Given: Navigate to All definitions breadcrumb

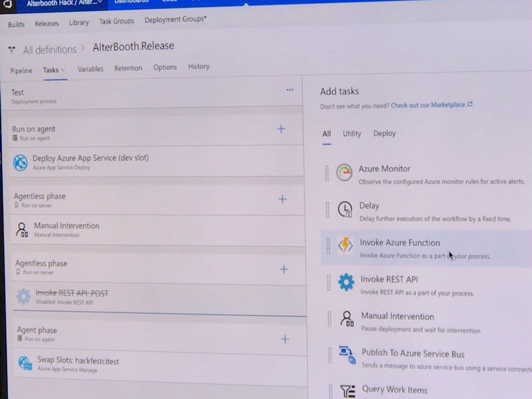Looking at the screenshot, I should tap(50, 50).
